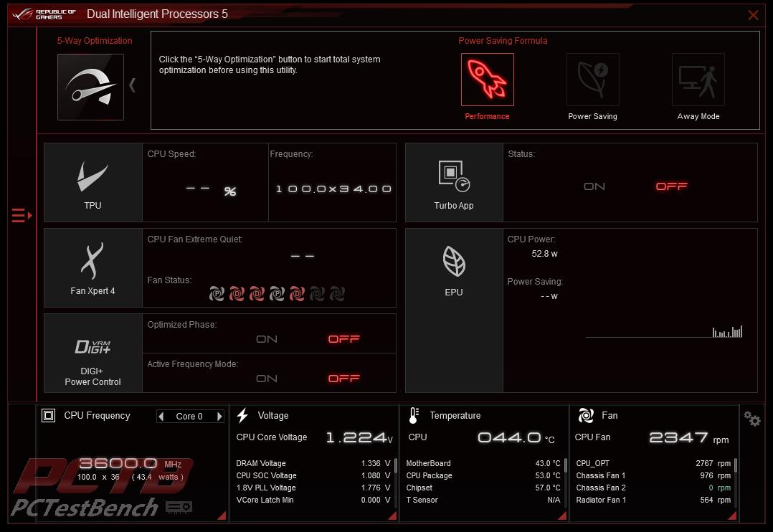Select the Power Saving label

click(592, 116)
